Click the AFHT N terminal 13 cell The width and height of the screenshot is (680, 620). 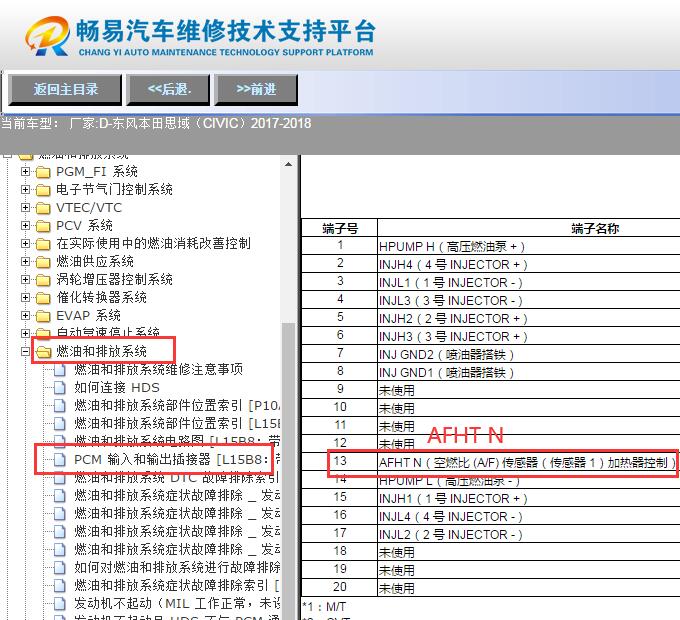tap(527, 463)
